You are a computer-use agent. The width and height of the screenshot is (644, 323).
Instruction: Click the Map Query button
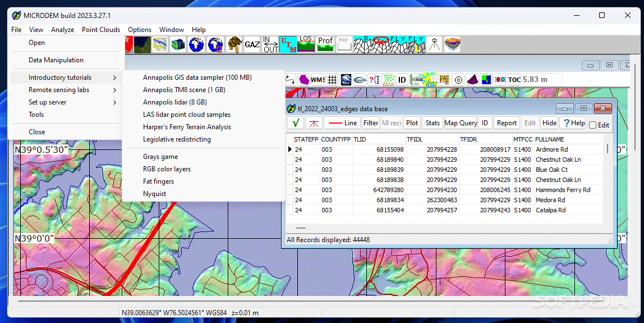pyautogui.click(x=461, y=122)
